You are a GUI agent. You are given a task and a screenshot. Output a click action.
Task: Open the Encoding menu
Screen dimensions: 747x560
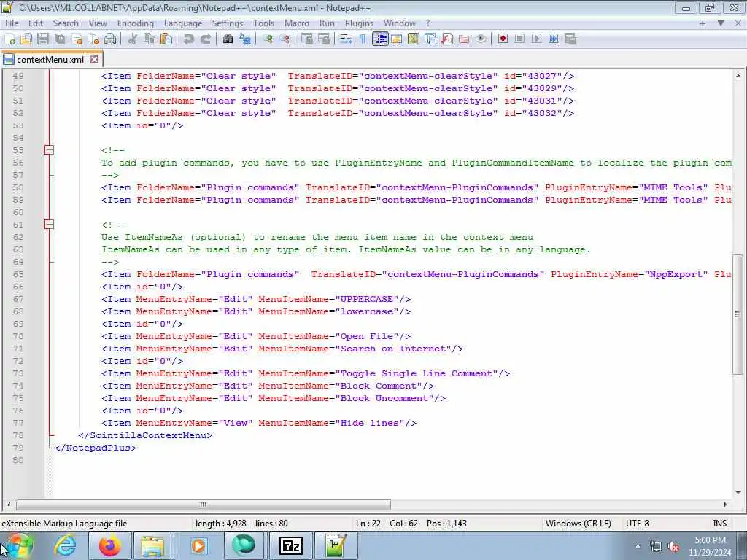point(135,23)
